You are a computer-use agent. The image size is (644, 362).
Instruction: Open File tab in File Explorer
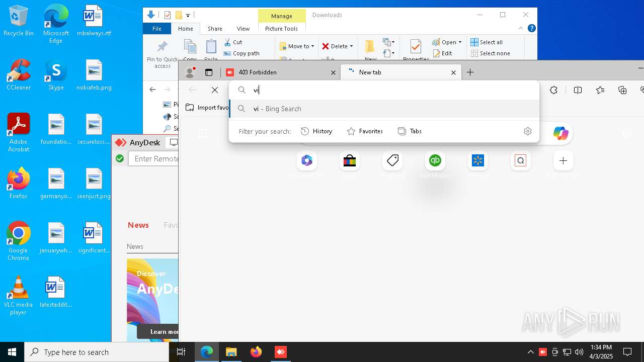tap(157, 29)
